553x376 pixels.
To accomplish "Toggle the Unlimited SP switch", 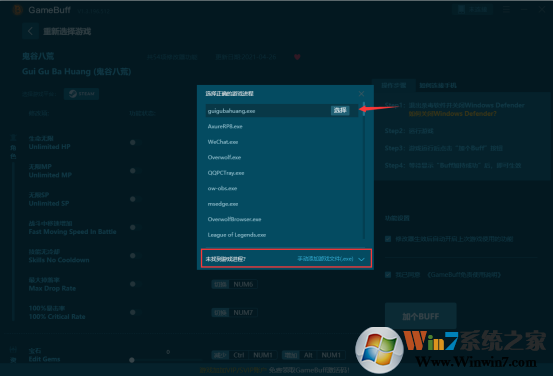I will pos(135,199).
